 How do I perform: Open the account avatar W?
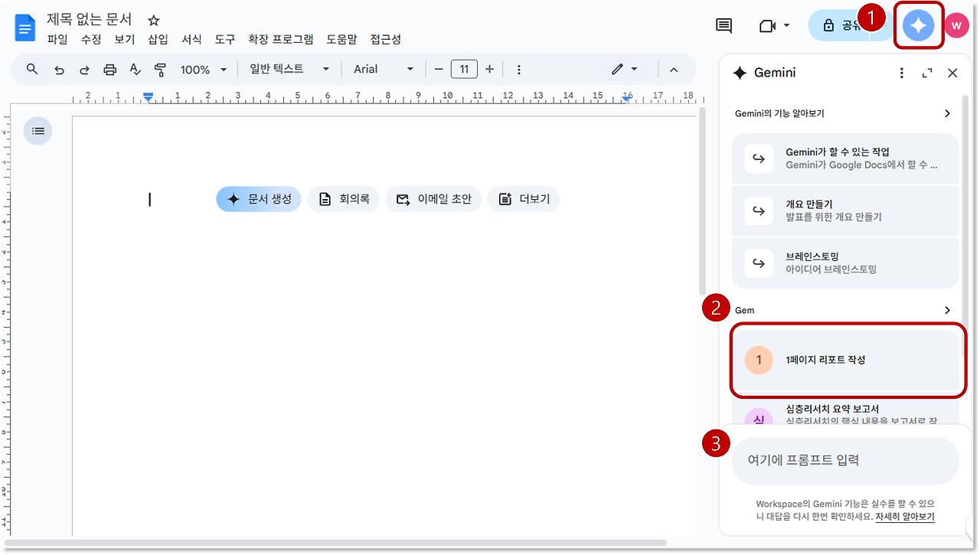tap(956, 26)
